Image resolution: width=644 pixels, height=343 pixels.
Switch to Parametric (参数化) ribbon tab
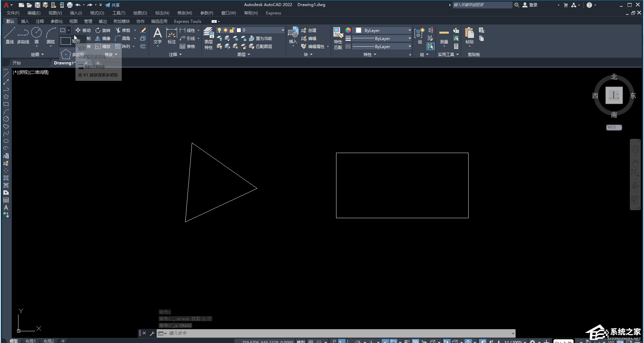point(57,21)
